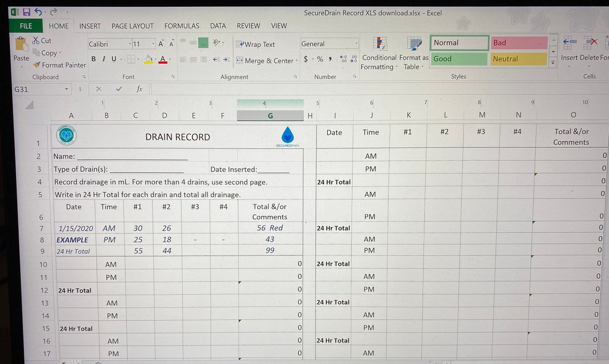This screenshot has height=364, width=609.
Task: Open the FILE menu
Action: pyautogui.click(x=25, y=26)
